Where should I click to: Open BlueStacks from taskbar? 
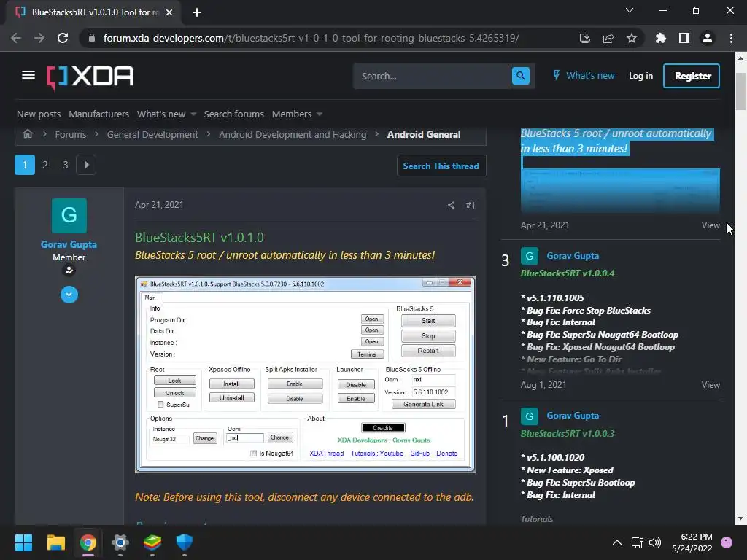tap(152, 542)
